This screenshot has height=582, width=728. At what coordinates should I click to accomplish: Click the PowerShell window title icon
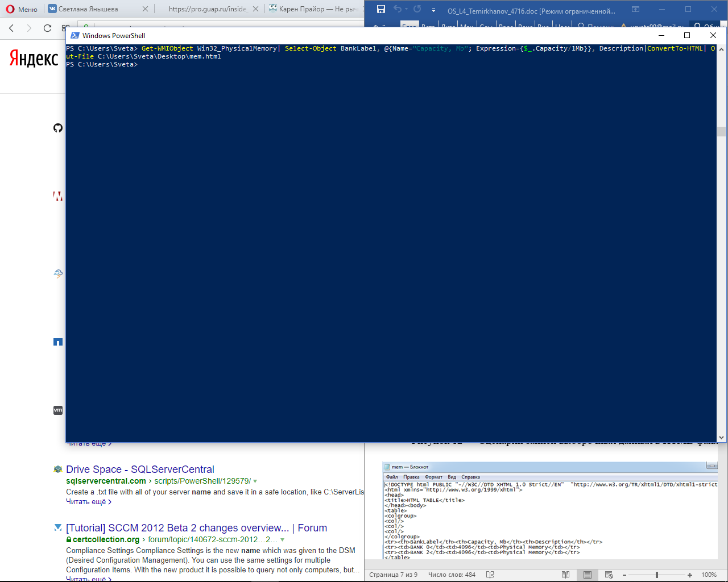click(75, 35)
